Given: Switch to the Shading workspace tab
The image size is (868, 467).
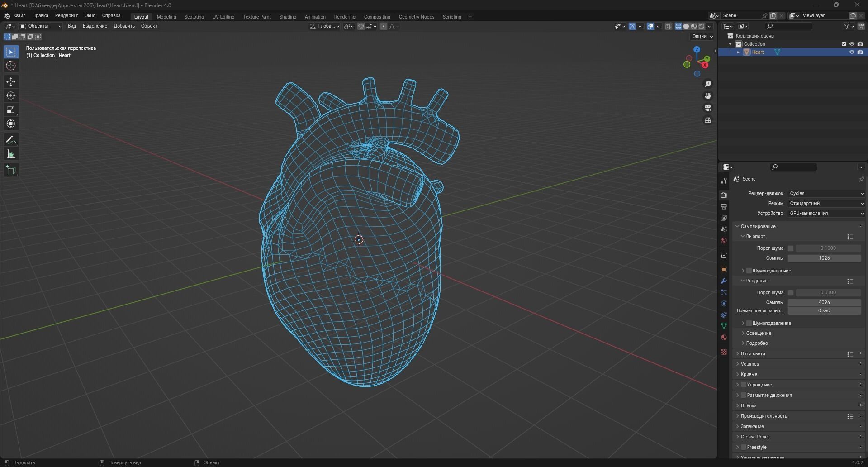Looking at the screenshot, I should pyautogui.click(x=288, y=17).
